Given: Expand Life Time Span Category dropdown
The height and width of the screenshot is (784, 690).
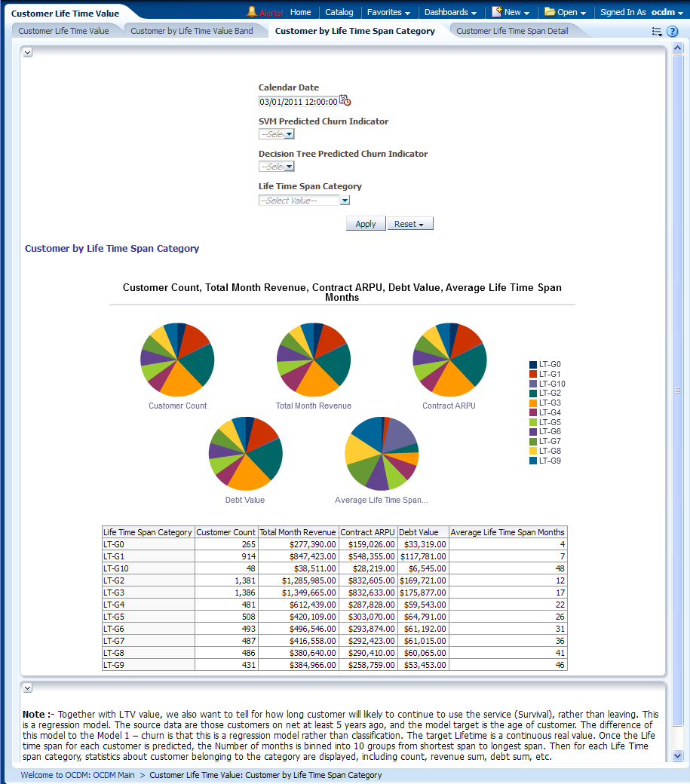Looking at the screenshot, I should [x=345, y=201].
